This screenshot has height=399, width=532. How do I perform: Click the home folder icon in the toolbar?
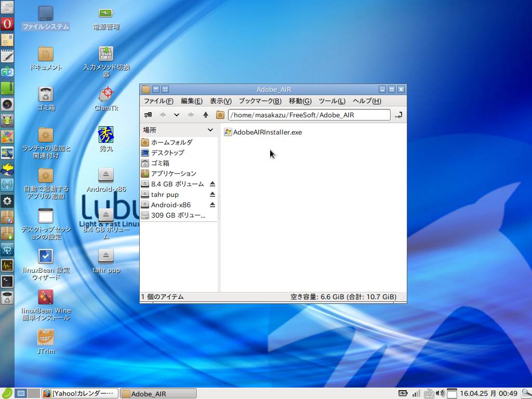tap(220, 115)
